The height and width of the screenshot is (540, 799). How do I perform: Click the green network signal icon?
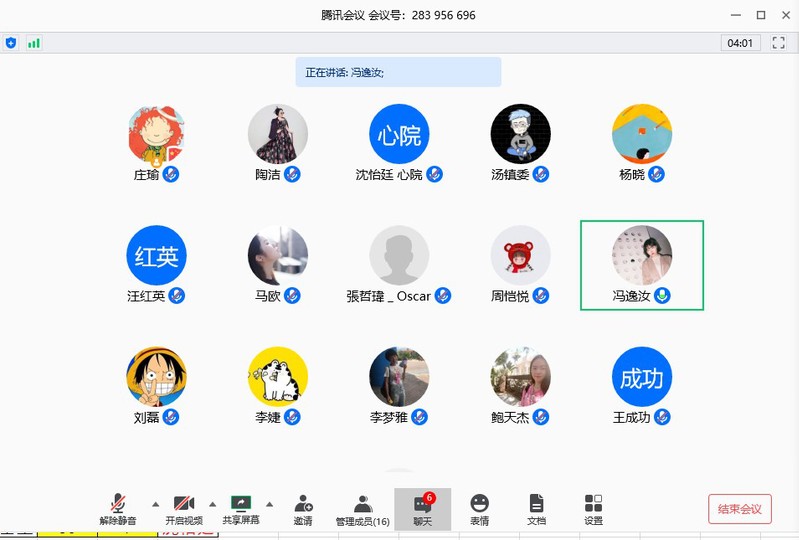pos(34,43)
